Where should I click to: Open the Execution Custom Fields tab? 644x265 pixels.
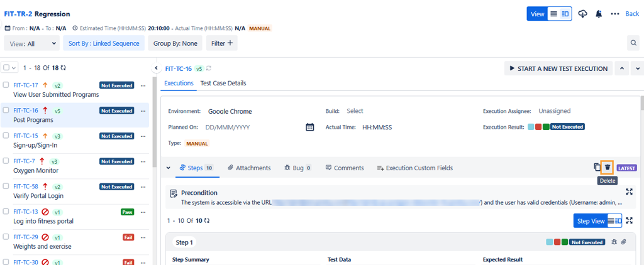point(415,168)
